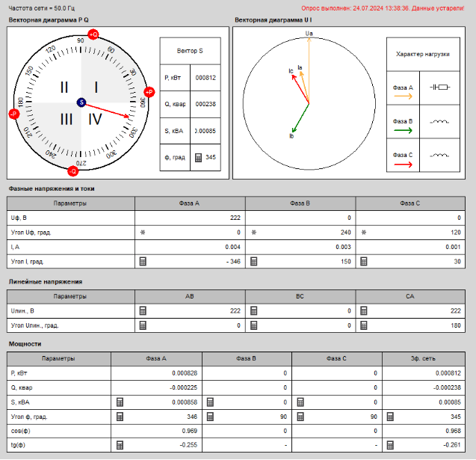Click the cos(φ) Фаза A value 0.969

click(x=190, y=431)
